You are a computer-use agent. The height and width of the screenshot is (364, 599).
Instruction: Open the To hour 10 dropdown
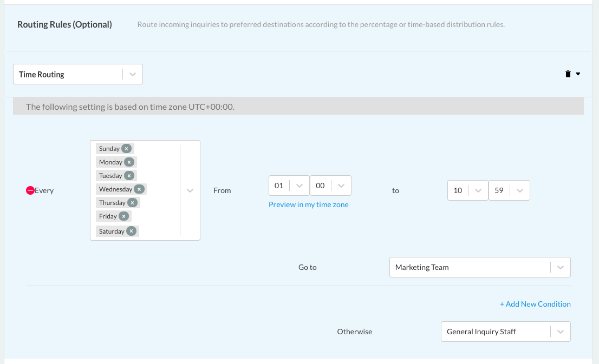[x=467, y=190]
